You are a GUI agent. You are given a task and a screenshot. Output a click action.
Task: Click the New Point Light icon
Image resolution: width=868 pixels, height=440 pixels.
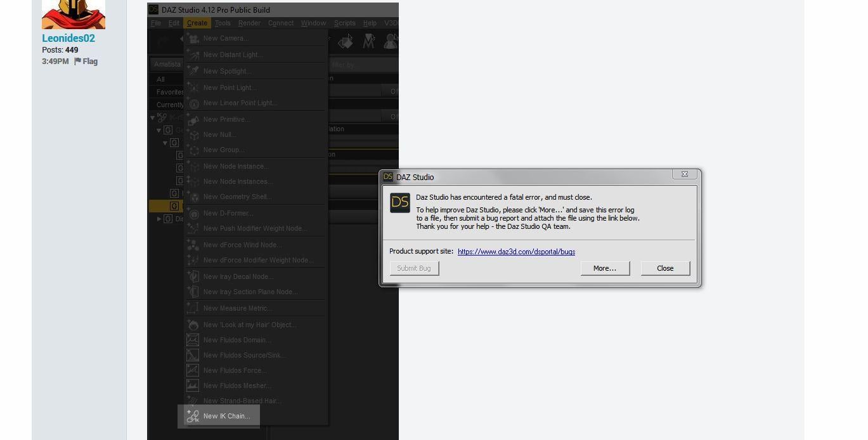(193, 87)
